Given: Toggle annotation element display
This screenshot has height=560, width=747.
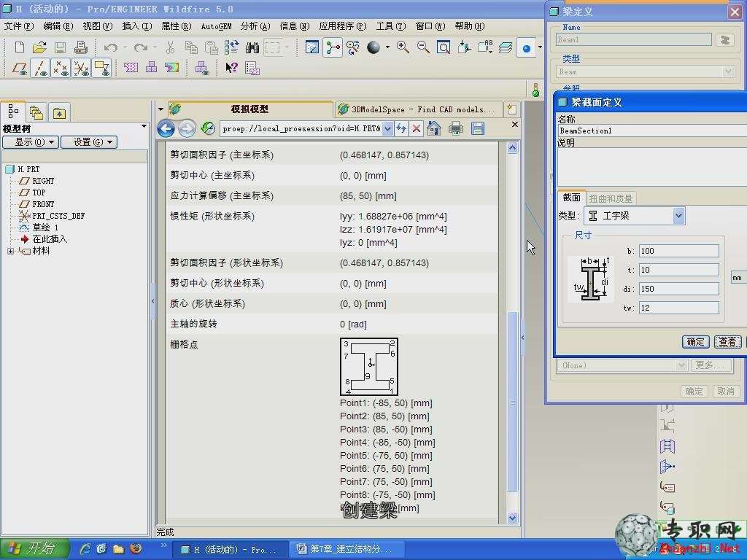Looking at the screenshot, I should (x=102, y=68).
